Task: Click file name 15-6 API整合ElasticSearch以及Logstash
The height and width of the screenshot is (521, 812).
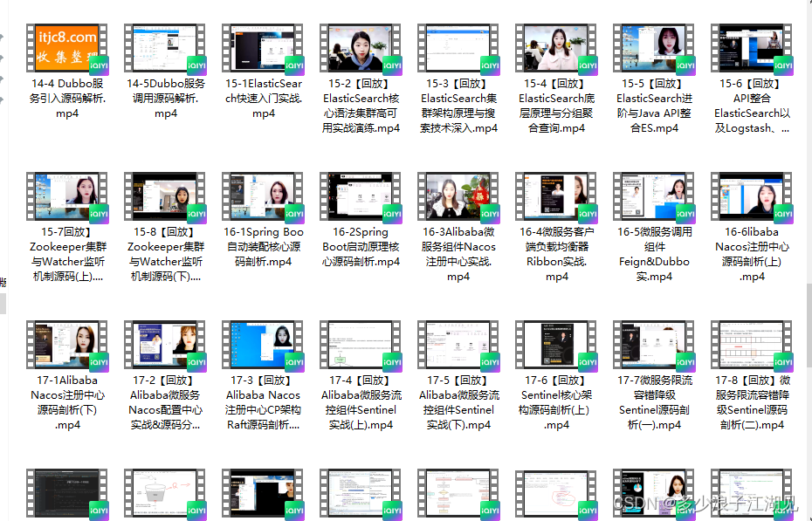Action: tap(753, 106)
